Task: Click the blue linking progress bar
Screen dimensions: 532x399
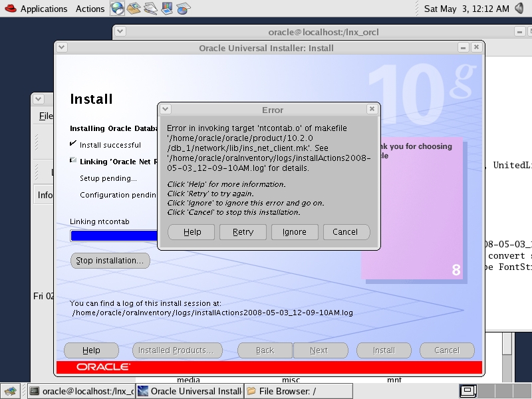Action: pyautogui.click(x=113, y=235)
